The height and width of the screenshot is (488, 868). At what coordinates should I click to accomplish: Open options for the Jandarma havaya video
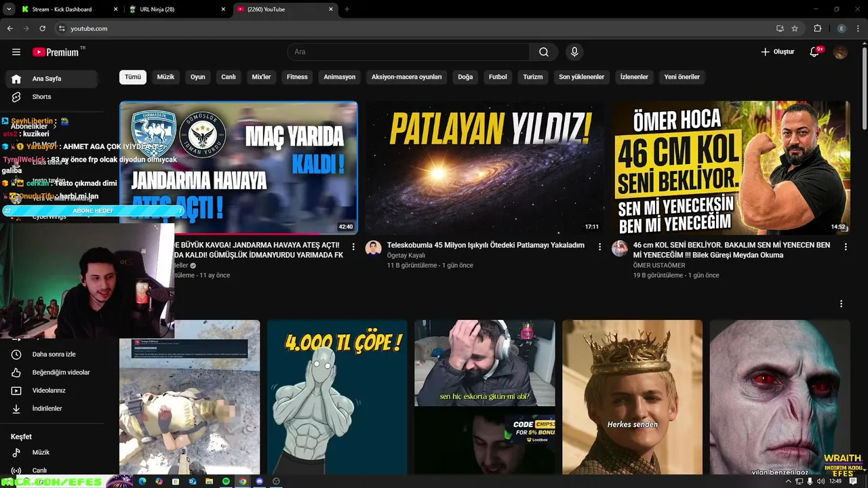[x=353, y=247]
